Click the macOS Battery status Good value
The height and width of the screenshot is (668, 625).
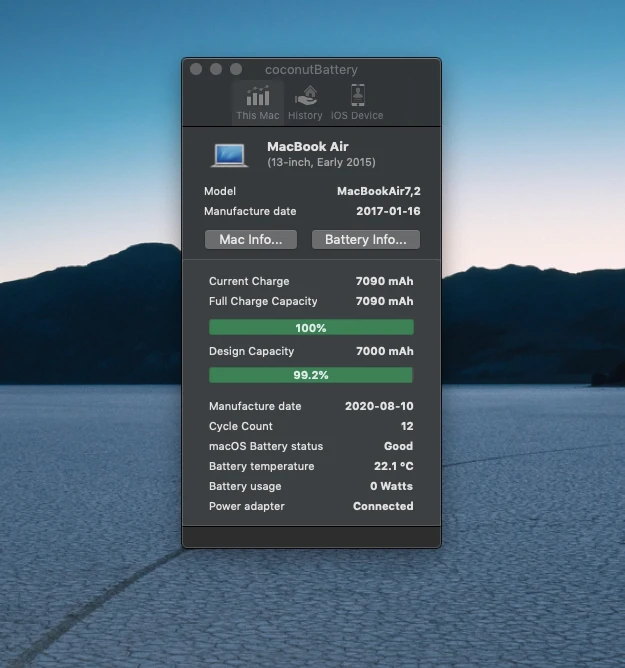398,446
